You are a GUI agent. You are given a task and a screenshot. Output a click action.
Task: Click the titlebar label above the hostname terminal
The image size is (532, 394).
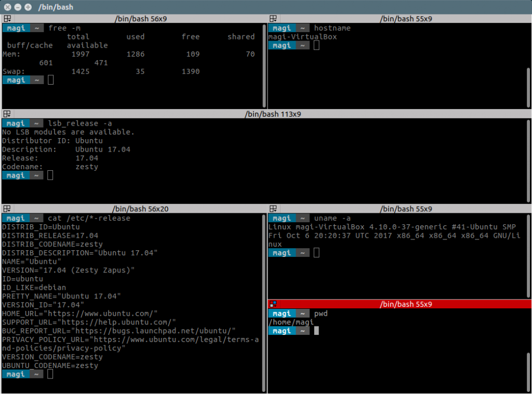point(406,19)
